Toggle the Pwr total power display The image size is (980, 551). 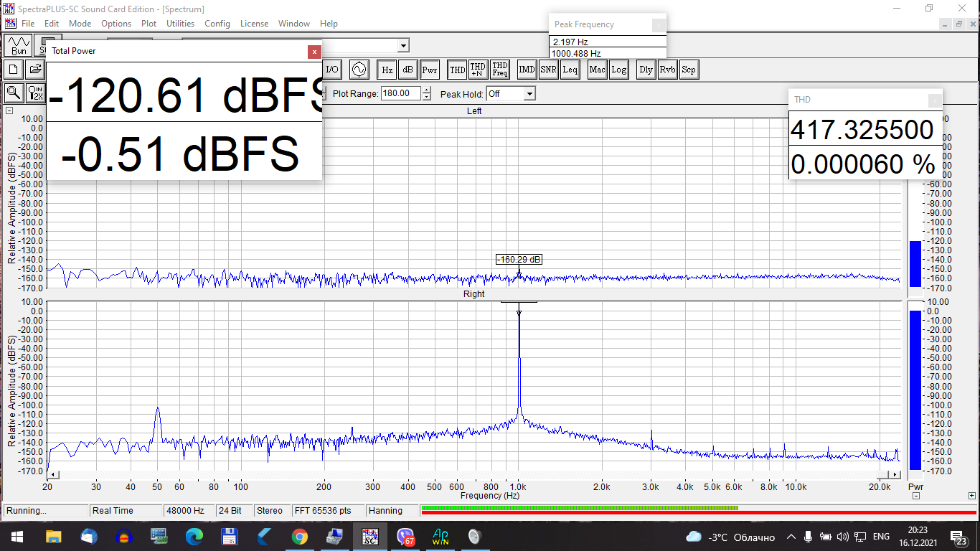[x=429, y=70]
